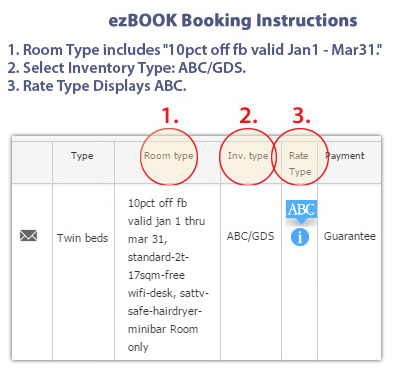Screen dimensions: 400x373
Task: Click the blue ABC rate badge
Action: [301, 210]
